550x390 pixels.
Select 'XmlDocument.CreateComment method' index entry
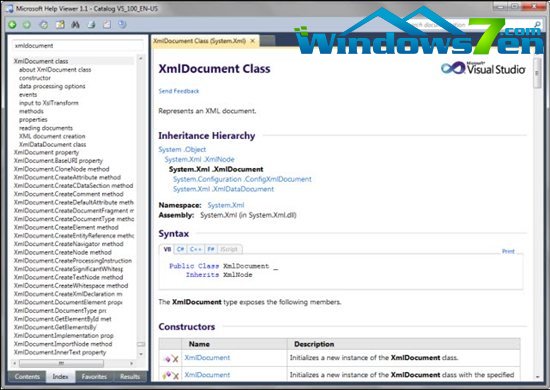(x=68, y=194)
